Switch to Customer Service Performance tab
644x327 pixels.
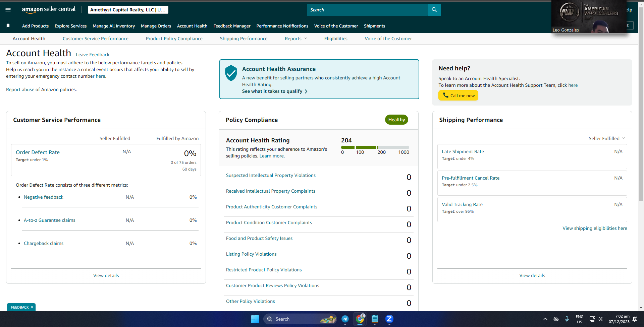tap(96, 39)
